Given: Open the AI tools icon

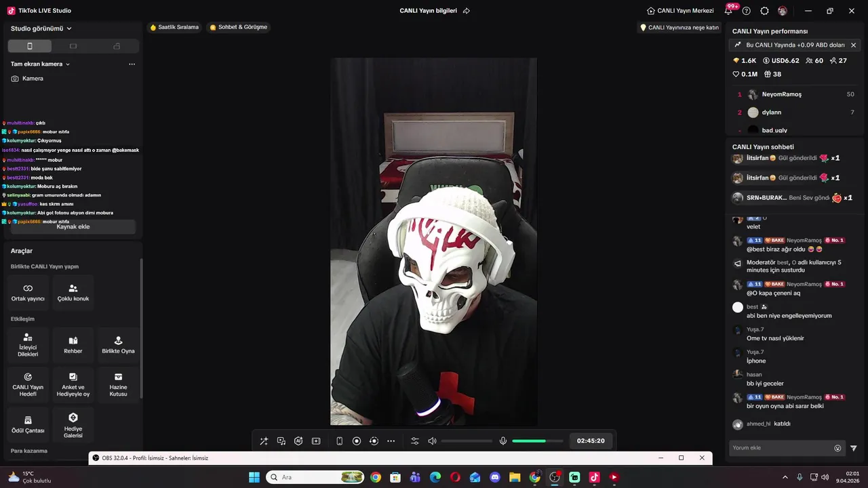Looking at the screenshot, I should 298,441.
